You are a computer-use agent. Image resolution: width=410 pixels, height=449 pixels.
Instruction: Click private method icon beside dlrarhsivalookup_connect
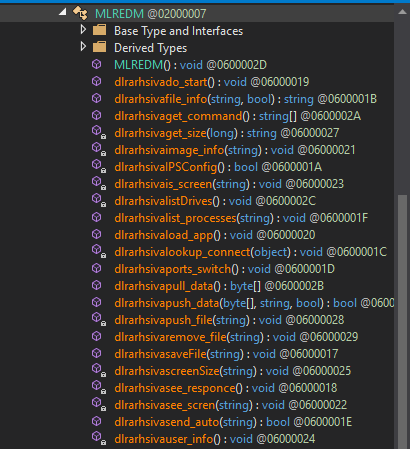click(x=99, y=252)
